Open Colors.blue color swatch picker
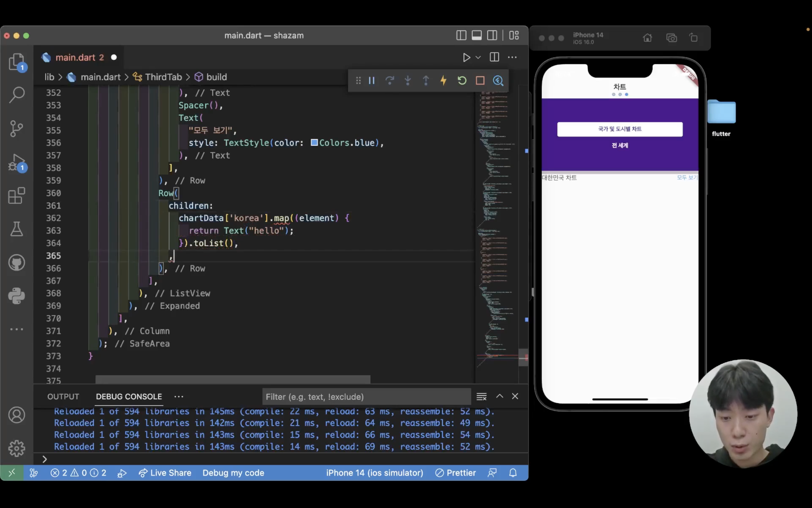The image size is (812, 508). pos(314,142)
